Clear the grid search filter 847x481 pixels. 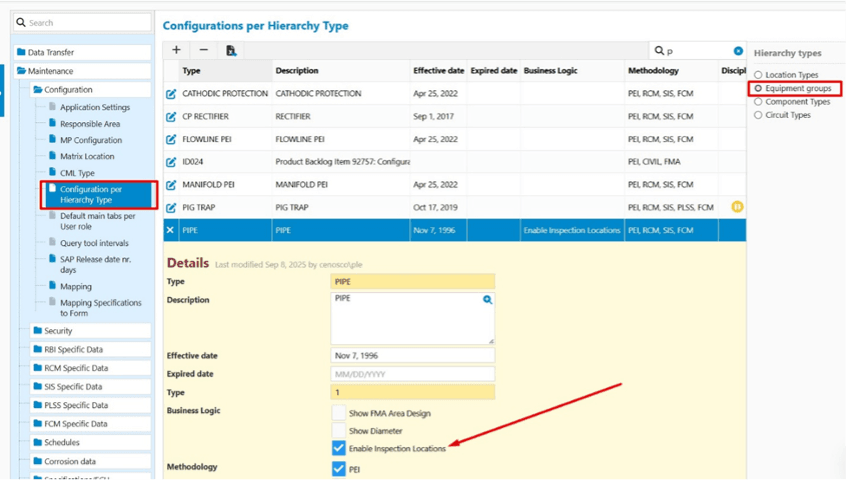738,51
